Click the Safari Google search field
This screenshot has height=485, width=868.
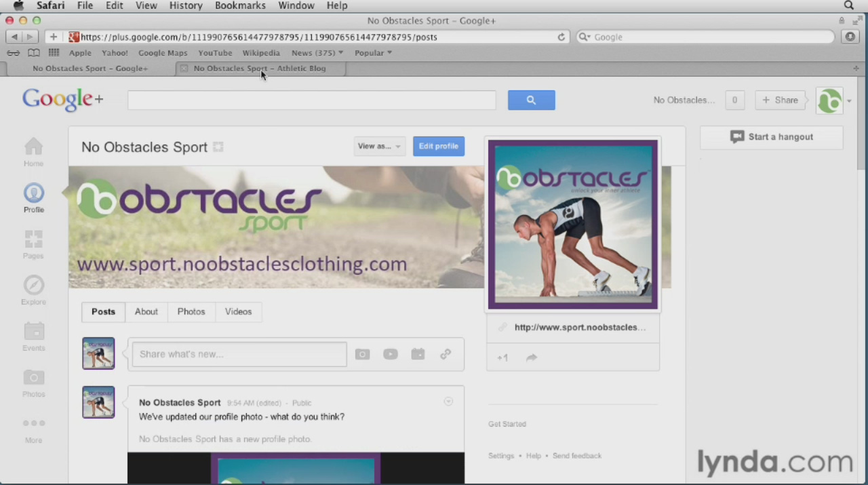tap(705, 37)
